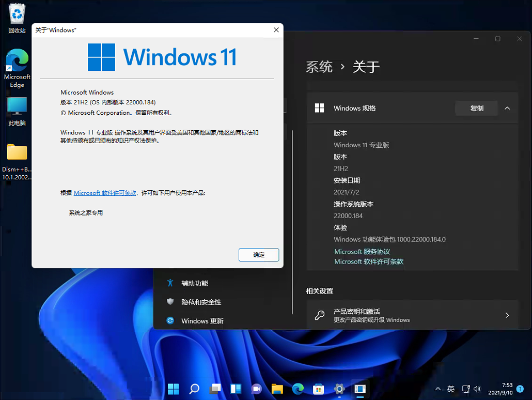Open notification badge in system tray
This screenshot has height=400, width=532.
(520, 389)
